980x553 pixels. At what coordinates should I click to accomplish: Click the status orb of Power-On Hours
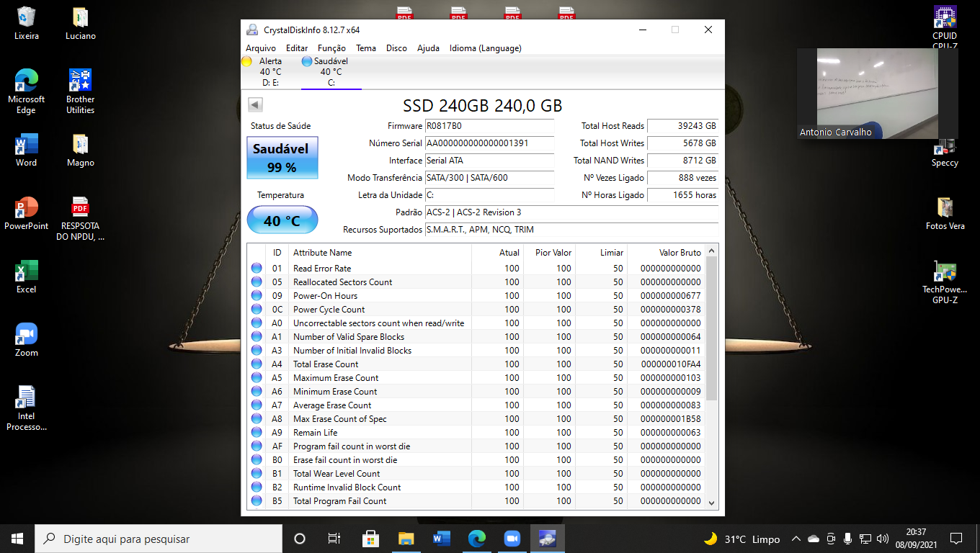coord(257,296)
